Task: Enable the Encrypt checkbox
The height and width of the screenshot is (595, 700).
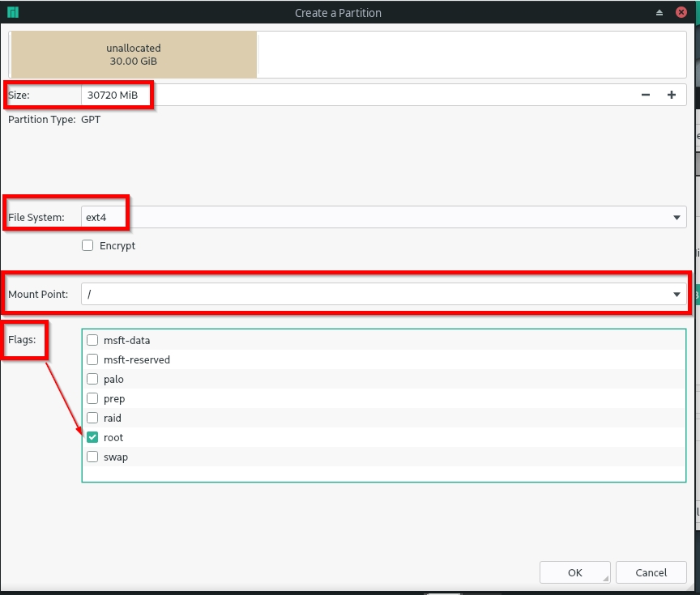Action: point(87,246)
